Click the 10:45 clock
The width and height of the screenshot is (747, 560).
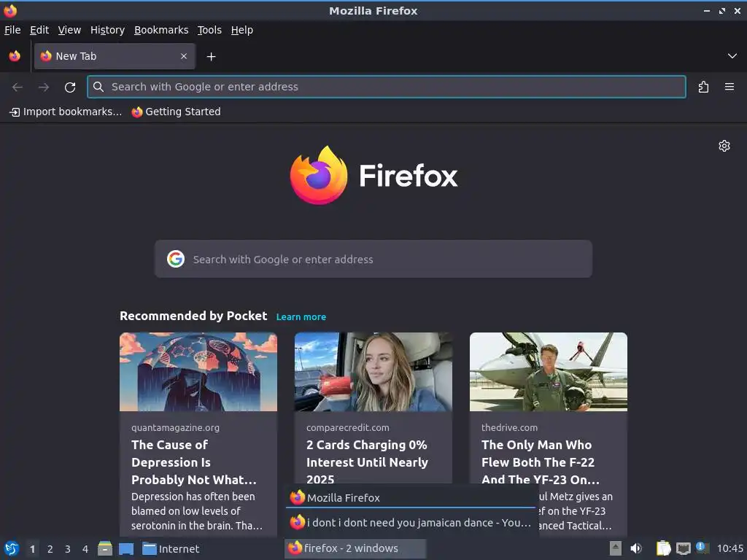729,548
